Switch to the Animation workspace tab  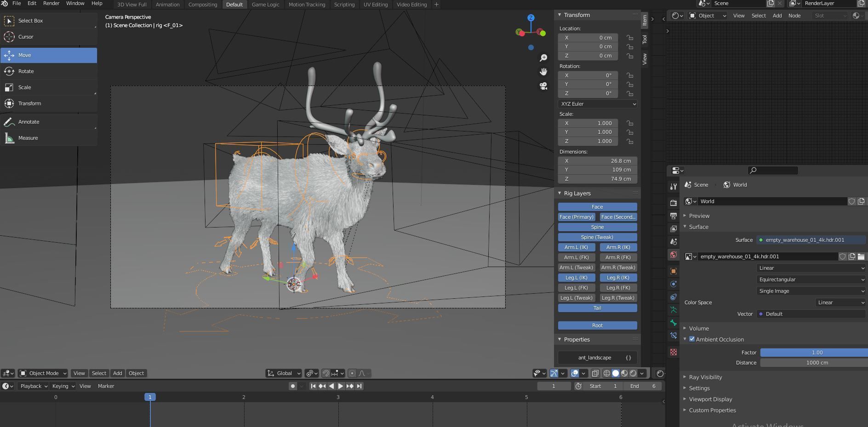(x=167, y=5)
